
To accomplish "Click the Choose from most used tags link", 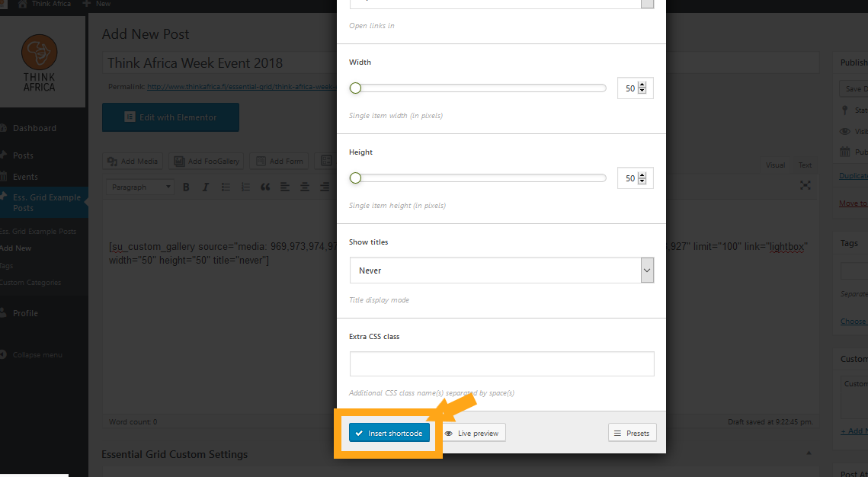I will point(854,321).
